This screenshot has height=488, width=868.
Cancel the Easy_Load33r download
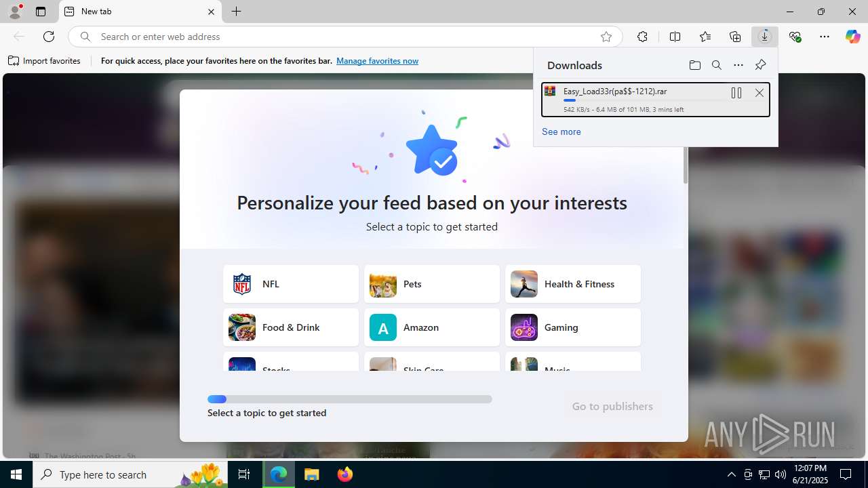[759, 93]
